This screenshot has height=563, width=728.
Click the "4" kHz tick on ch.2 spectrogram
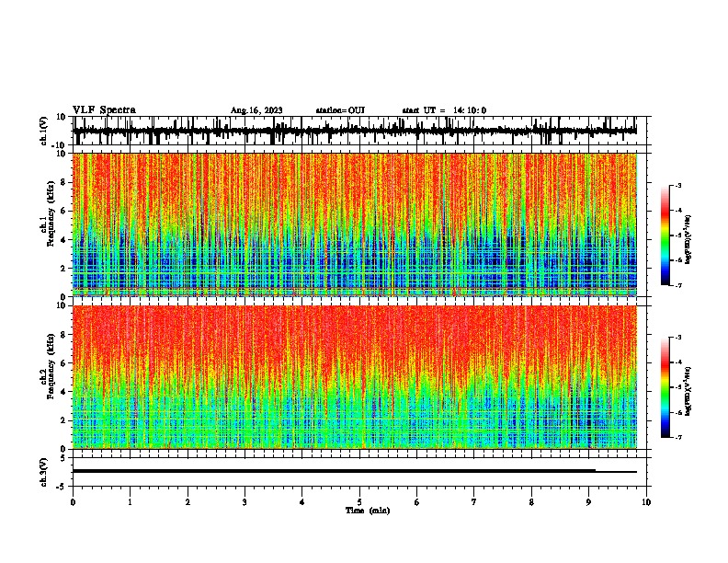point(64,392)
